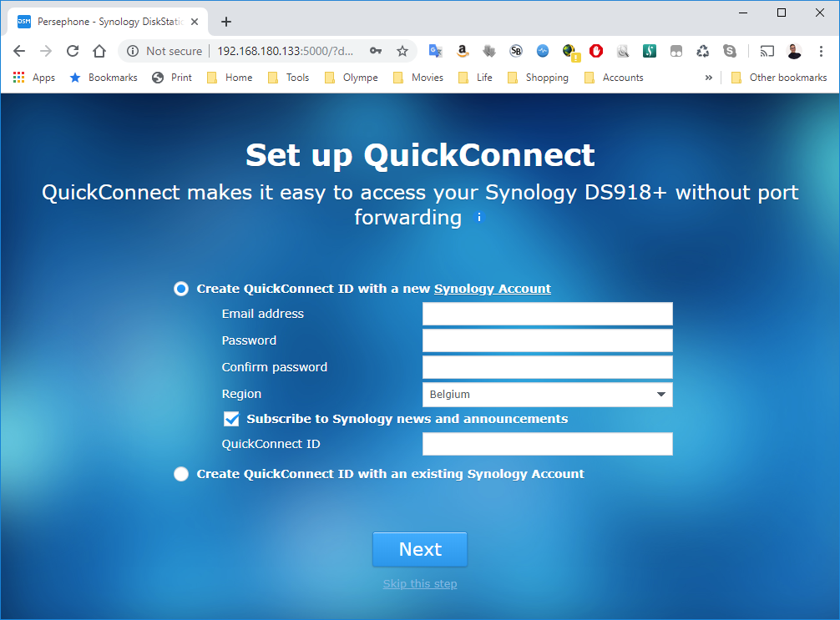Follow the Synology Account link
This screenshot has height=620, width=840.
493,289
